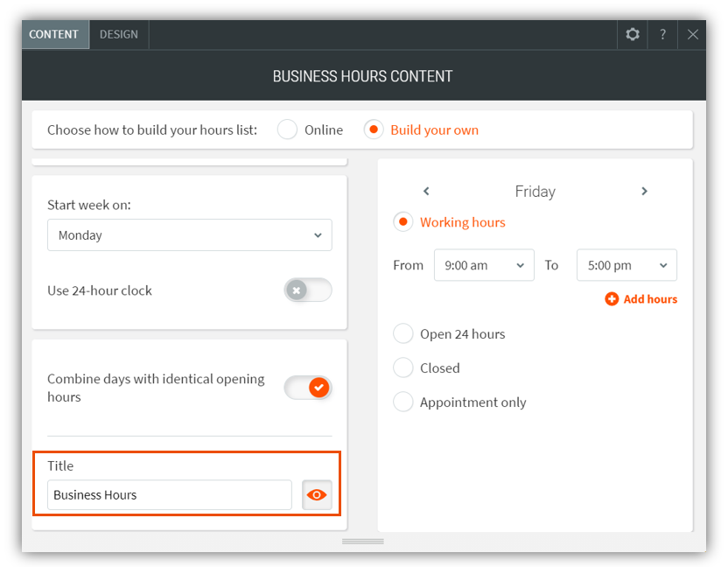Screen dimensions: 728x567
Task: Close the Business Hours Content panel
Action: (692, 35)
